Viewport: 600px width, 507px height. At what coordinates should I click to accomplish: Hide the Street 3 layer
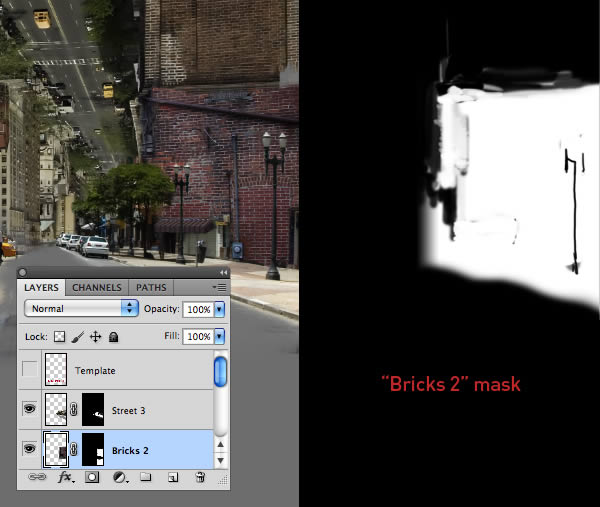(x=29, y=409)
